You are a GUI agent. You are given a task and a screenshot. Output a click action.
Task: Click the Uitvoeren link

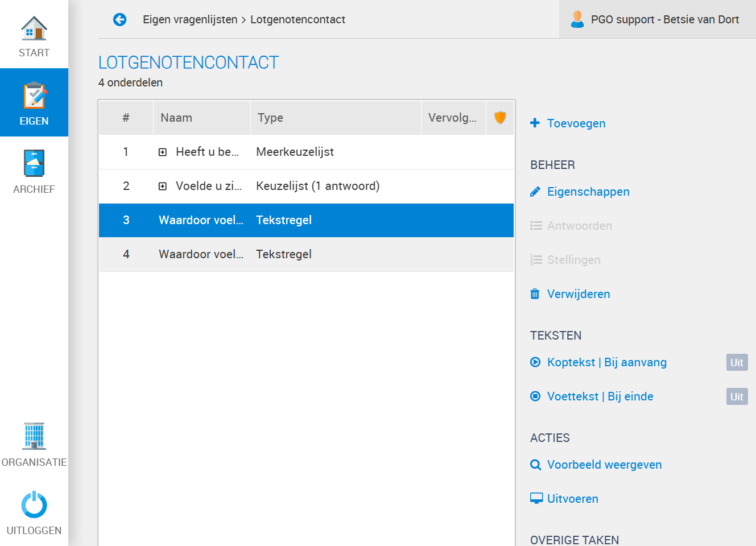[x=573, y=499]
